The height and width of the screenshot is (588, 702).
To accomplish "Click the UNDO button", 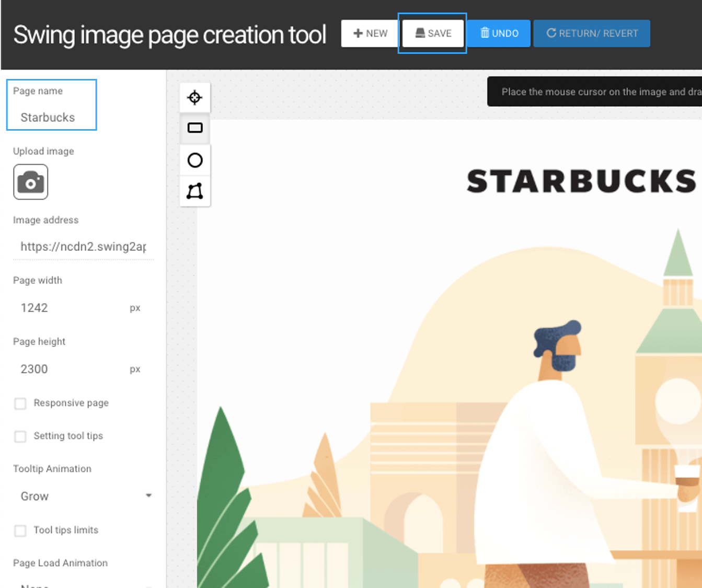I will (499, 33).
